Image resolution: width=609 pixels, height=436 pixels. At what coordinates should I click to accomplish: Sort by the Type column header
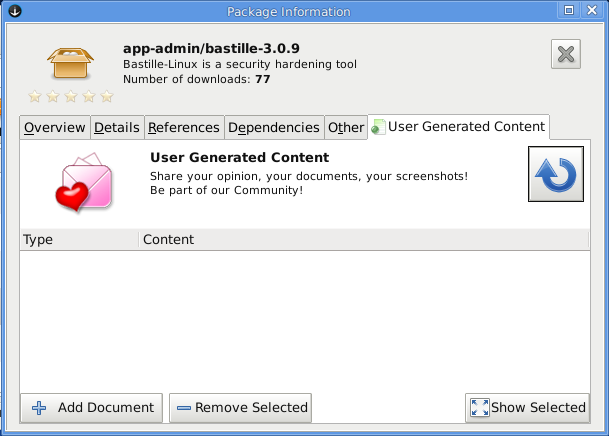pos(79,240)
